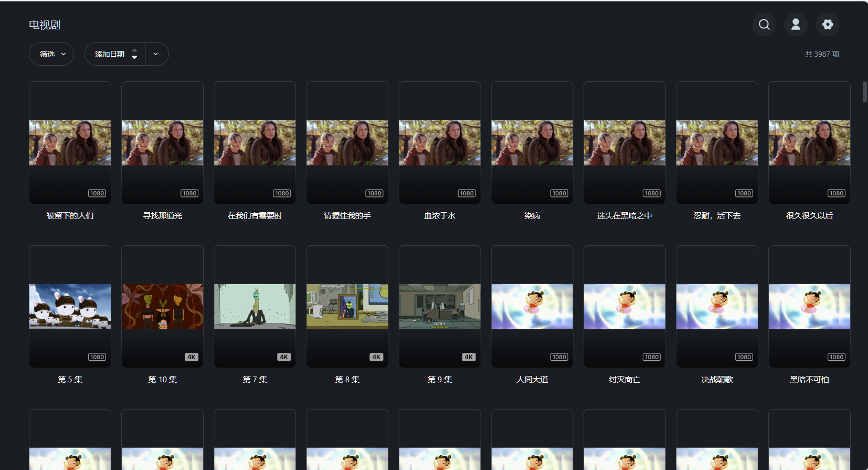Screen dimensions: 868x470
Task: Open the settings gear icon
Action: 828,25
